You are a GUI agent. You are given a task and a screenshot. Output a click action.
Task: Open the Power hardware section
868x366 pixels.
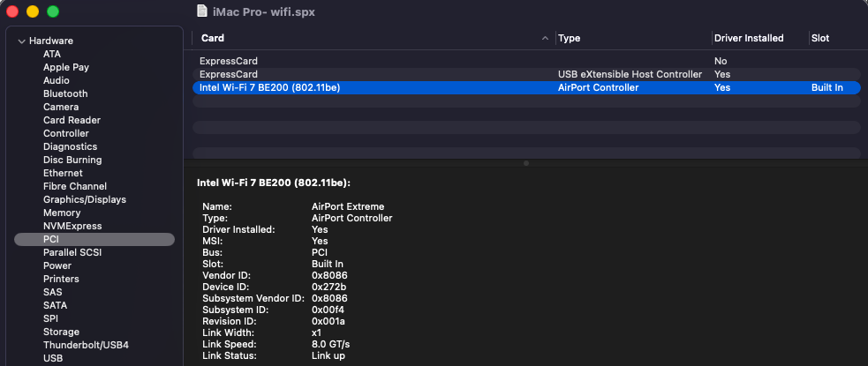(x=57, y=266)
